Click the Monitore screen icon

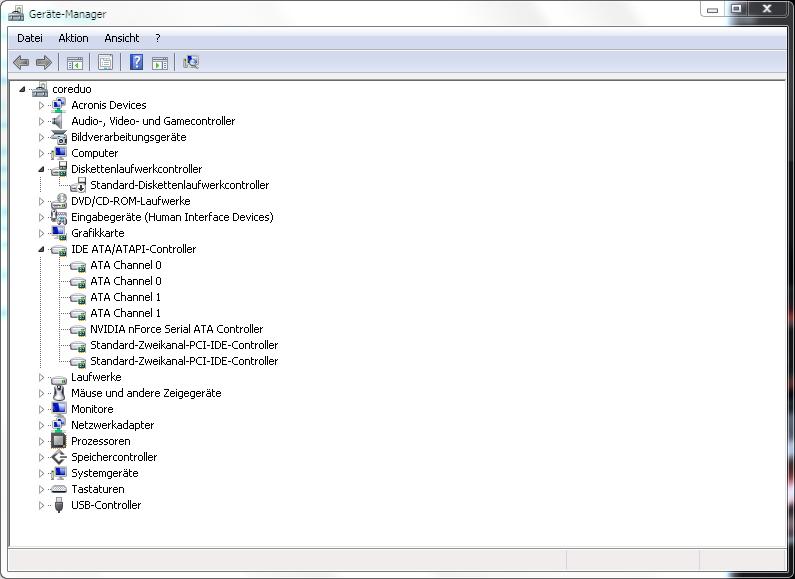point(59,409)
